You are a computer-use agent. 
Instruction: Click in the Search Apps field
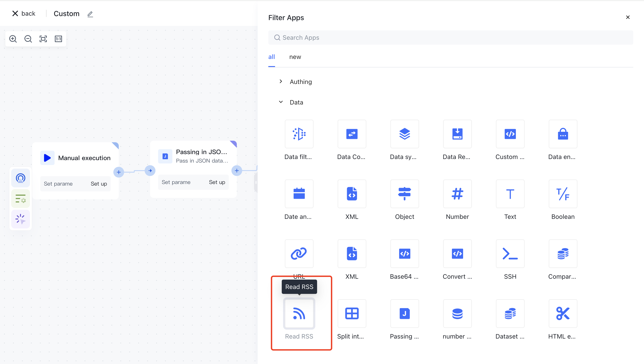click(x=451, y=38)
